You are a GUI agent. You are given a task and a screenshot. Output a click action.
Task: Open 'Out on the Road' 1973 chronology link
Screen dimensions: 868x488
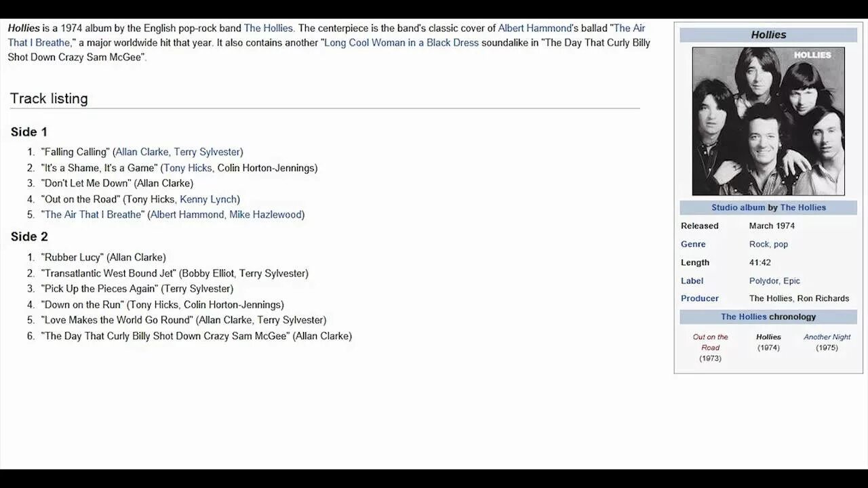[710, 342]
